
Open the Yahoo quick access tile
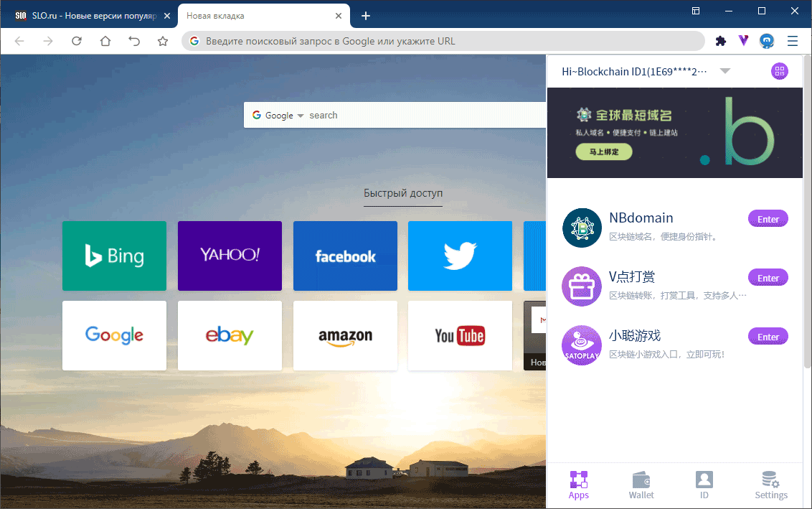(x=230, y=256)
